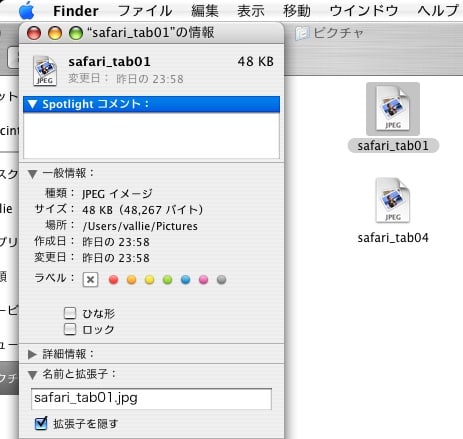The image size is (463, 439).
Task: Open the 編集 menu
Action: click(205, 11)
